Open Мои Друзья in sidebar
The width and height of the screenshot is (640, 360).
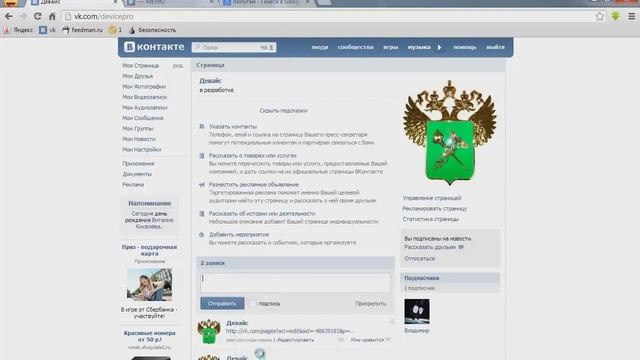tap(138, 76)
